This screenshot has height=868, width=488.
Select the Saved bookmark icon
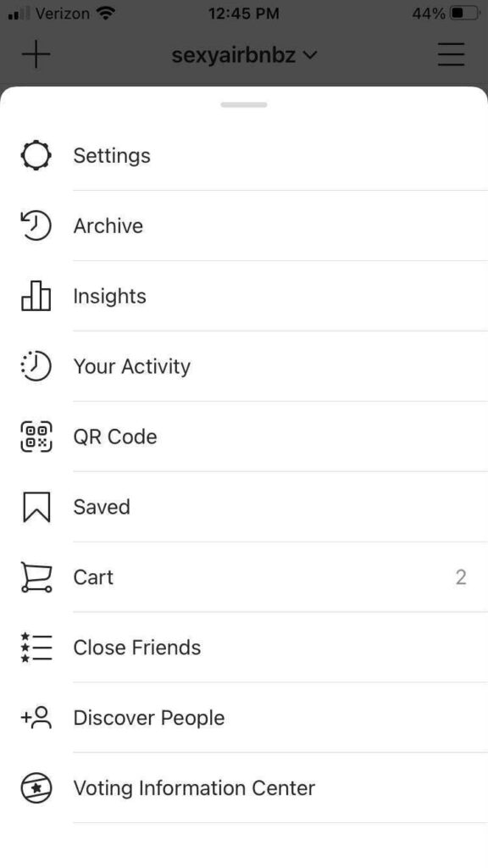[36, 506]
